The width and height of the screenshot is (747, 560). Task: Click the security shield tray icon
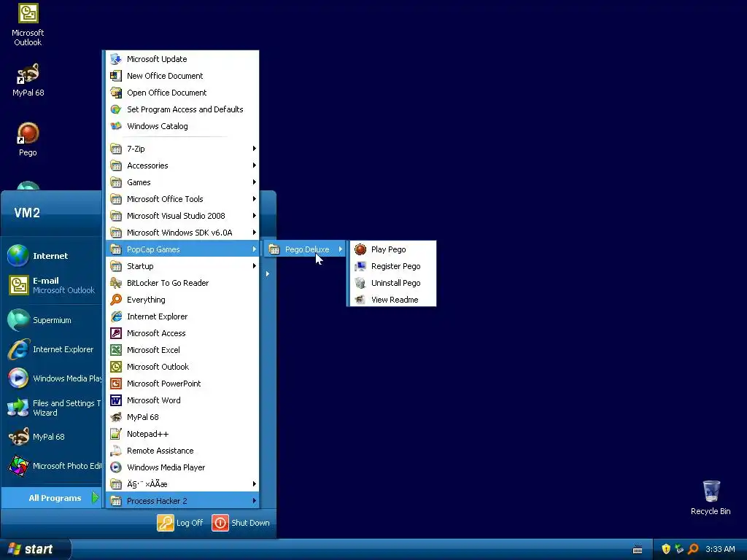point(666,549)
